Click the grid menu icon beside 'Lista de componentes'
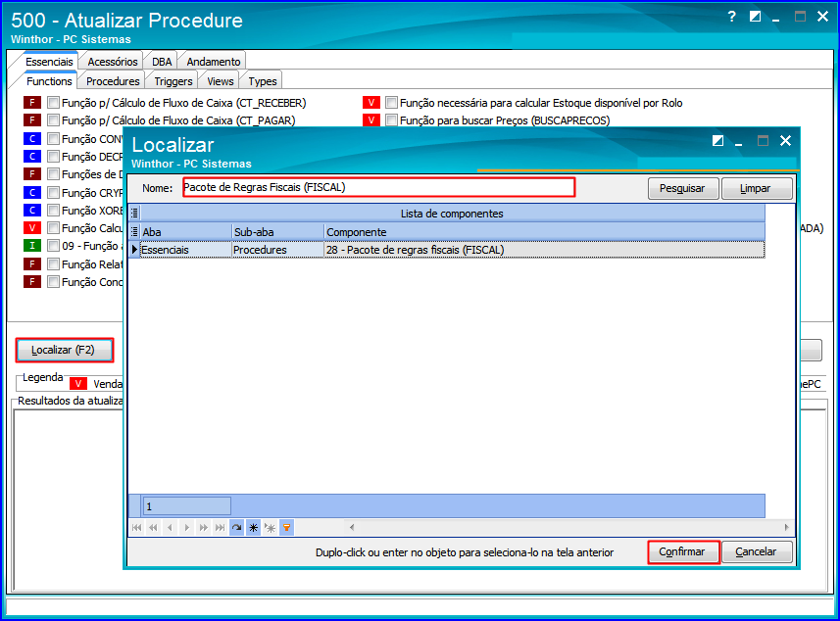Screen dimensions: 840x621 (x=134, y=214)
